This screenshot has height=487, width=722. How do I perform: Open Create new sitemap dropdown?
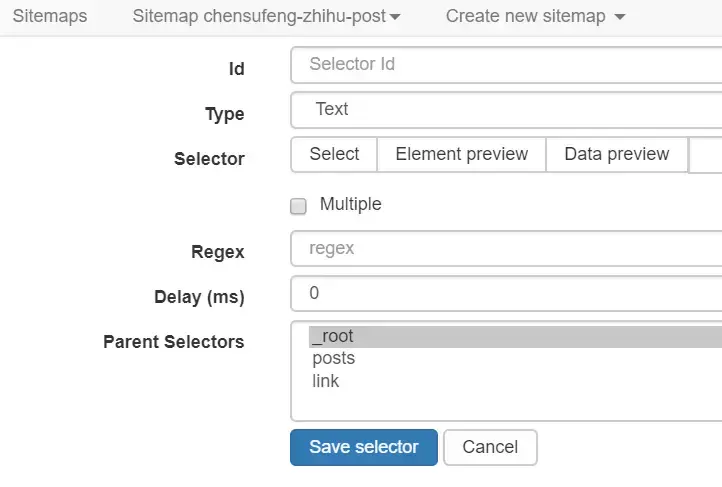pyautogui.click(x=535, y=17)
